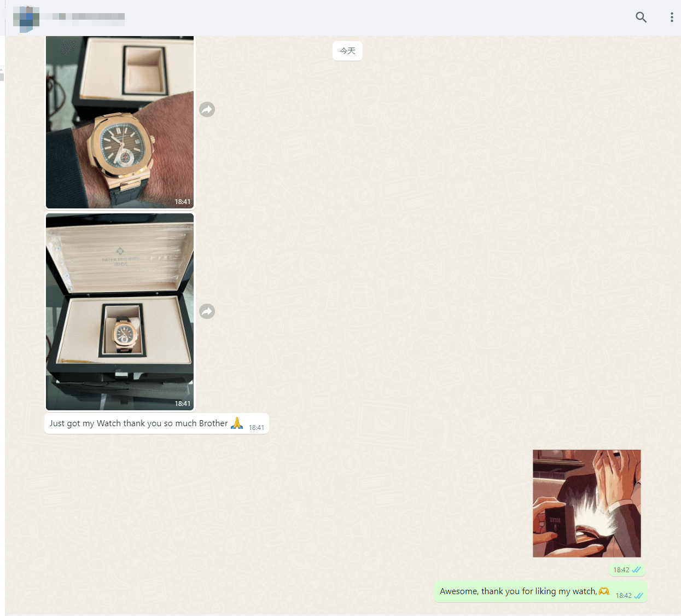Screen dimensions: 681x616
Task: Open search in this chat
Action: 641,17
